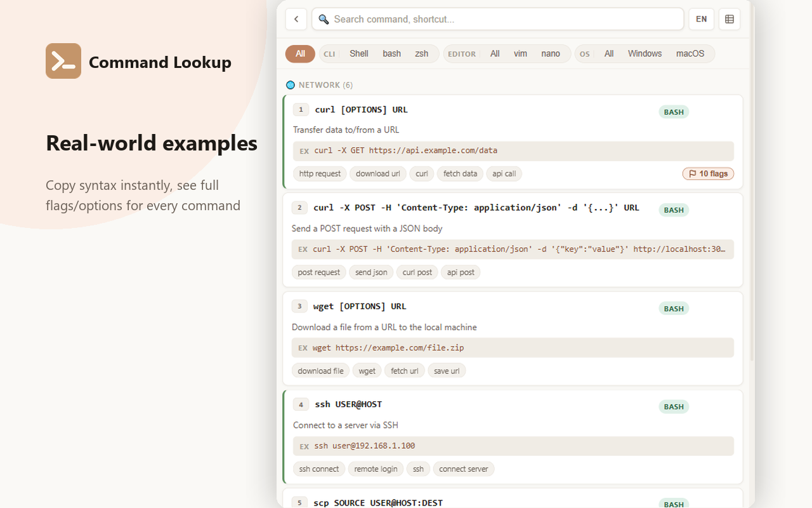812x508 pixels.
Task: Filter by macOS
Action: tap(690, 54)
